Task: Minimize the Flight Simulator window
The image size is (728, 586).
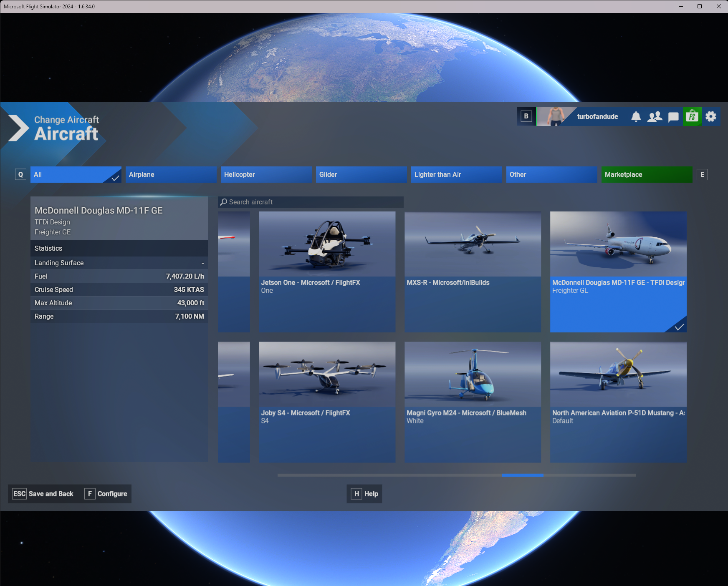Action: 681,6
